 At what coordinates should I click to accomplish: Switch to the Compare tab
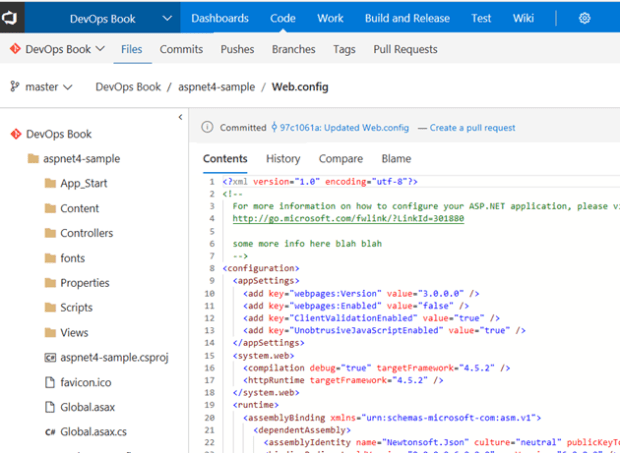pos(340,159)
